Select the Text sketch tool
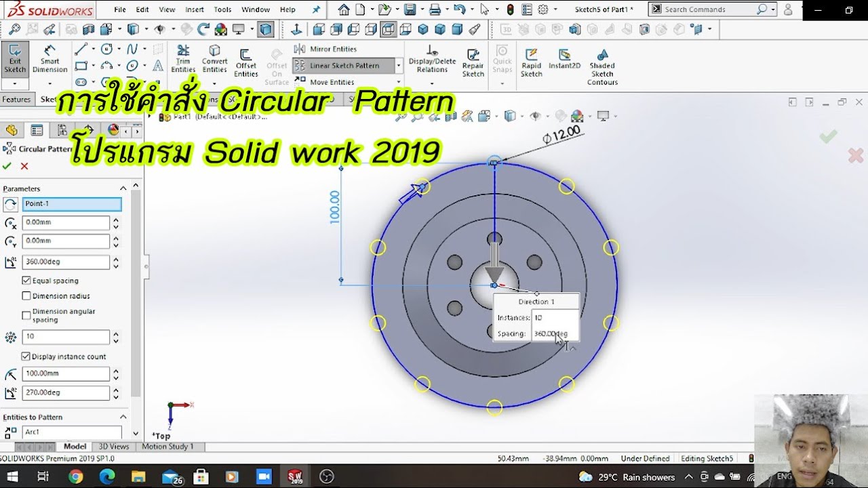868x488 pixels. click(157, 66)
